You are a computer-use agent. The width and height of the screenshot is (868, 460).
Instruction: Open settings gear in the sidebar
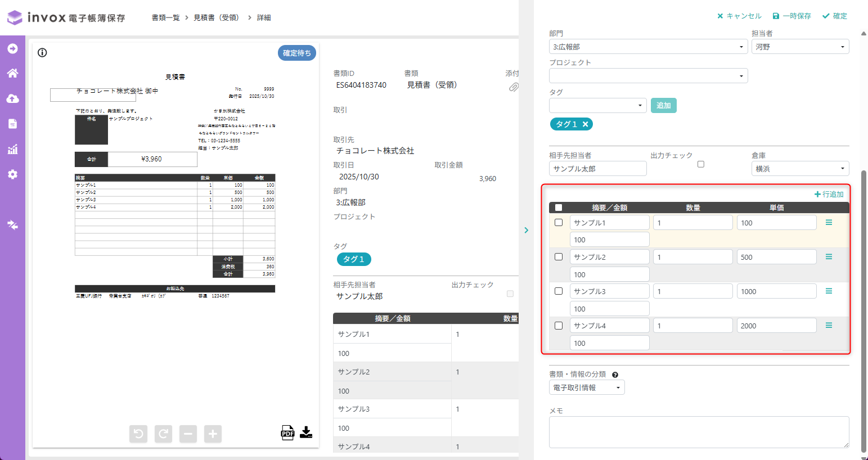(12, 174)
